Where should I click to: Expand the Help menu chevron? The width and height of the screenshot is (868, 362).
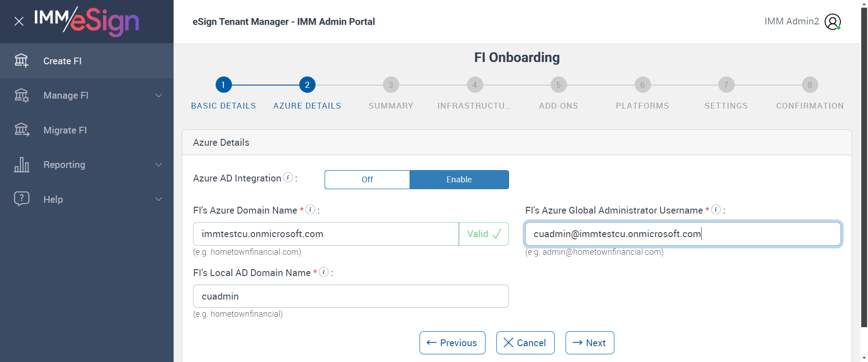159,199
